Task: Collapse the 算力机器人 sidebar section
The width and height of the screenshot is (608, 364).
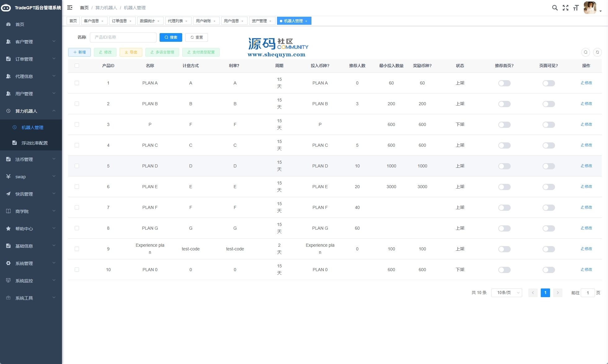Action: 31,111
